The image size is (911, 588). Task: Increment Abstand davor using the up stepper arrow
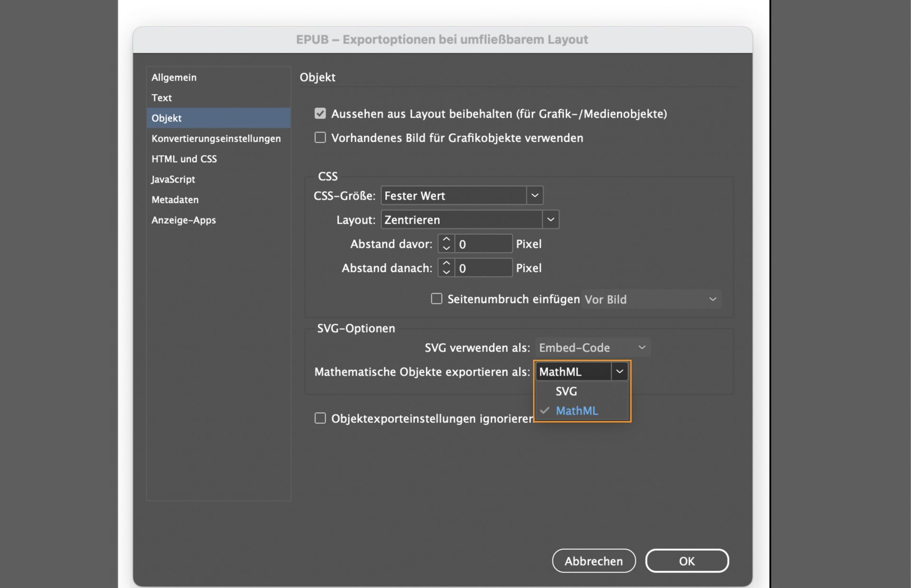[x=446, y=239]
